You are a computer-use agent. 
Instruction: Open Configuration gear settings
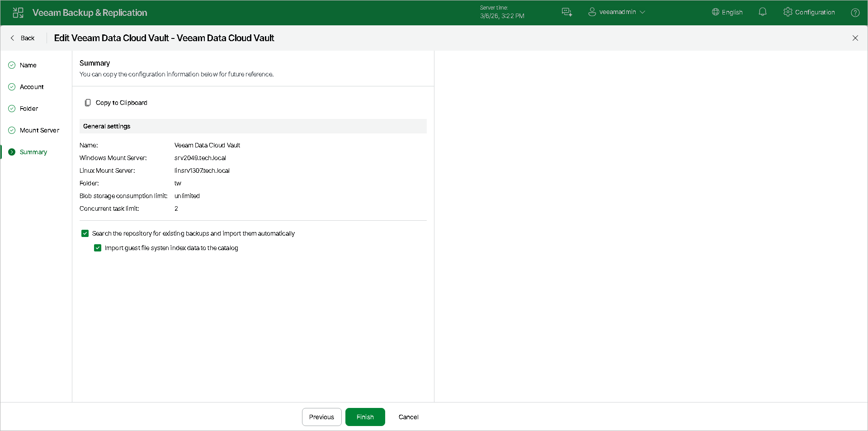(809, 12)
